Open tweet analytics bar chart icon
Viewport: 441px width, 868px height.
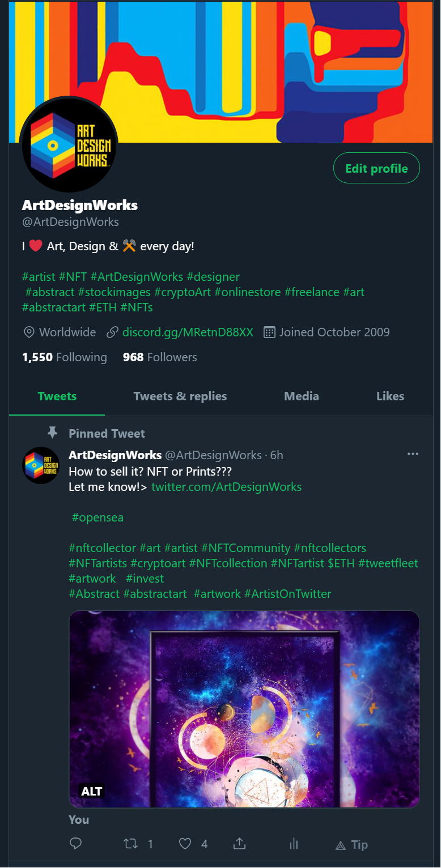tap(294, 844)
